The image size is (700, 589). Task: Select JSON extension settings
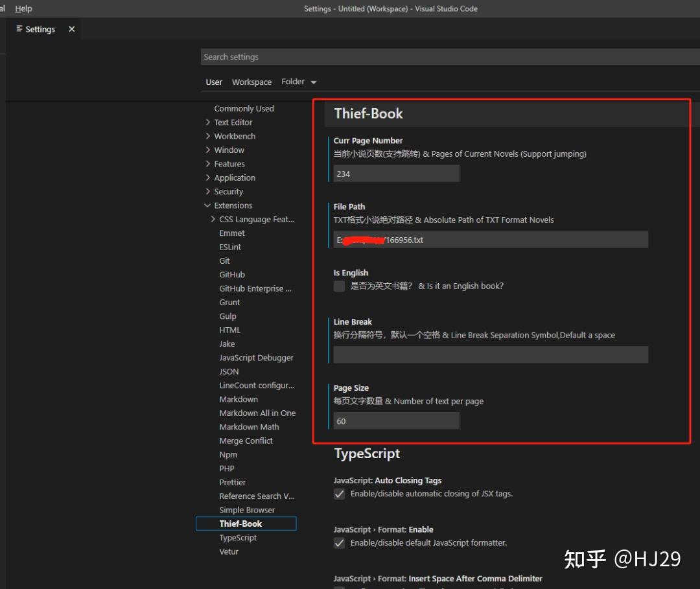point(229,371)
